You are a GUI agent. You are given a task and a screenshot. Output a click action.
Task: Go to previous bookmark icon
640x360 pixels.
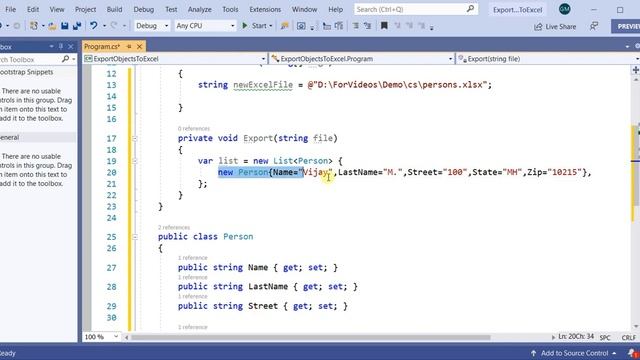click(397, 26)
